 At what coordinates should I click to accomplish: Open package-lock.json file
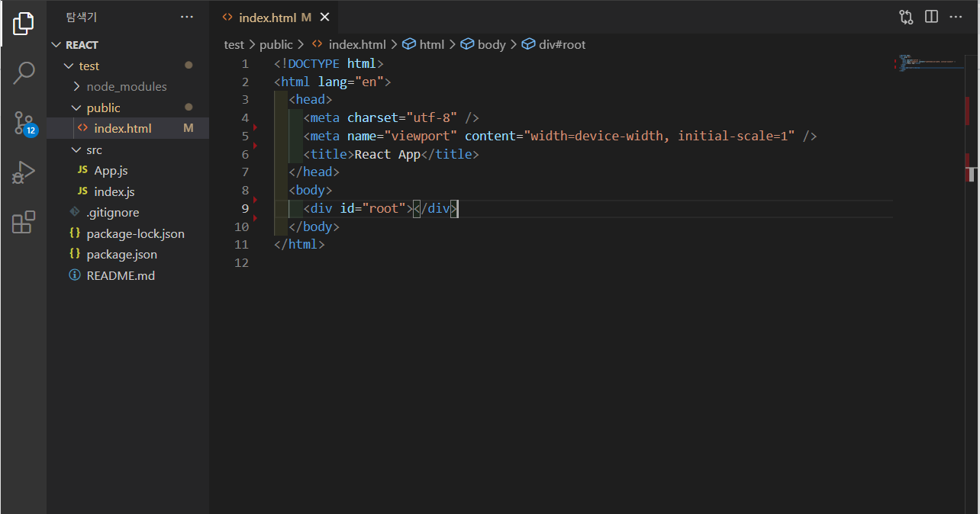[127, 233]
